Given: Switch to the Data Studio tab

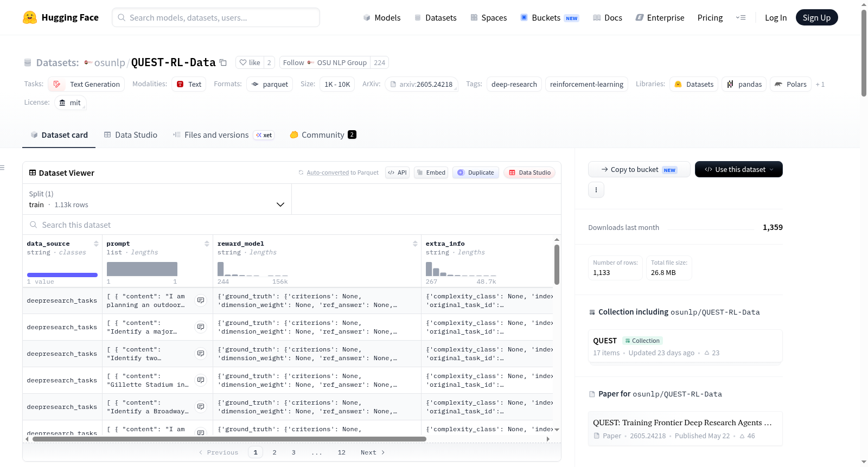Looking at the screenshot, I should tap(131, 135).
